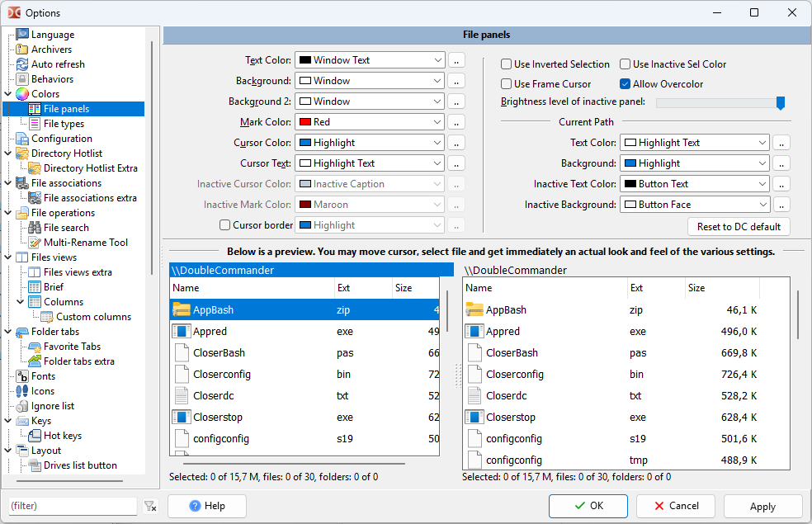Image resolution: width=812 pixels, height=524 pixels.
Task: Click the filter input field
Action: [x=73, y=506]
